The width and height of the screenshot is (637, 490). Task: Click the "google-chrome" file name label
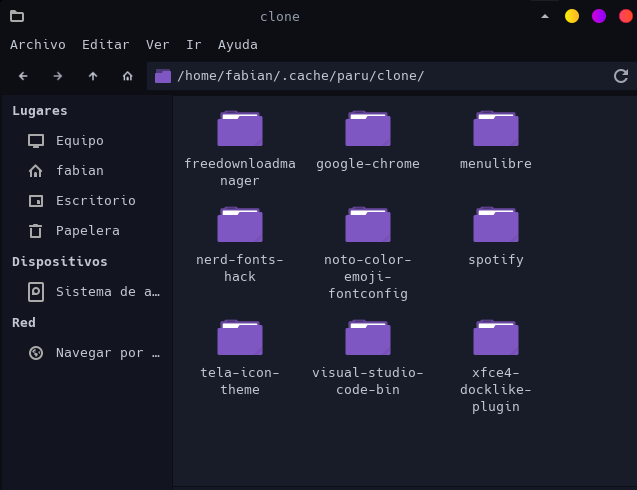[x=368, y=164]
